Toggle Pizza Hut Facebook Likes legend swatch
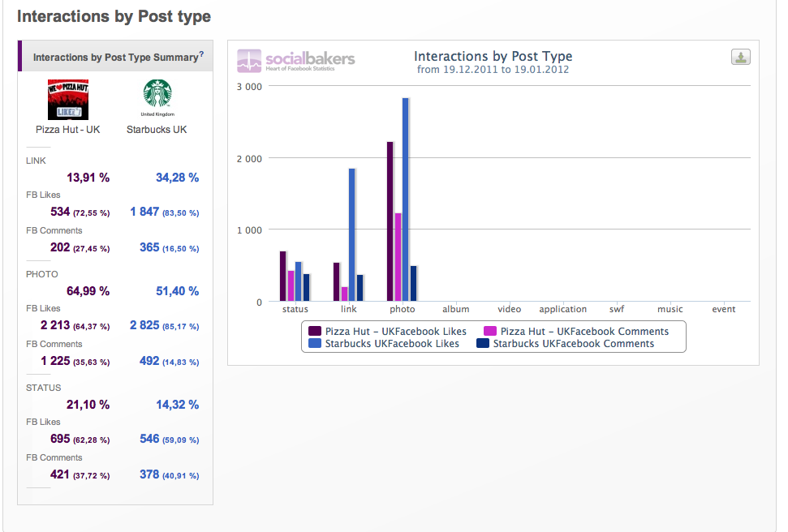This screenshot has height=532, width=788. point(315,331)
